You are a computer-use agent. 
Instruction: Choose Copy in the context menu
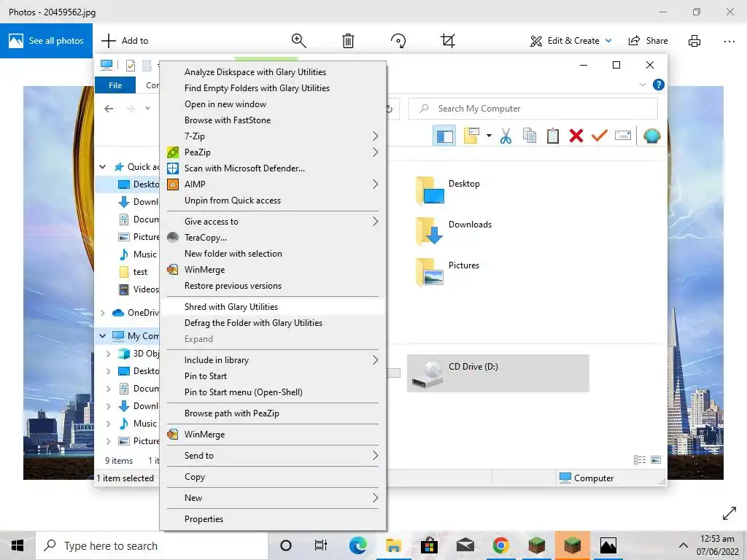273,477
